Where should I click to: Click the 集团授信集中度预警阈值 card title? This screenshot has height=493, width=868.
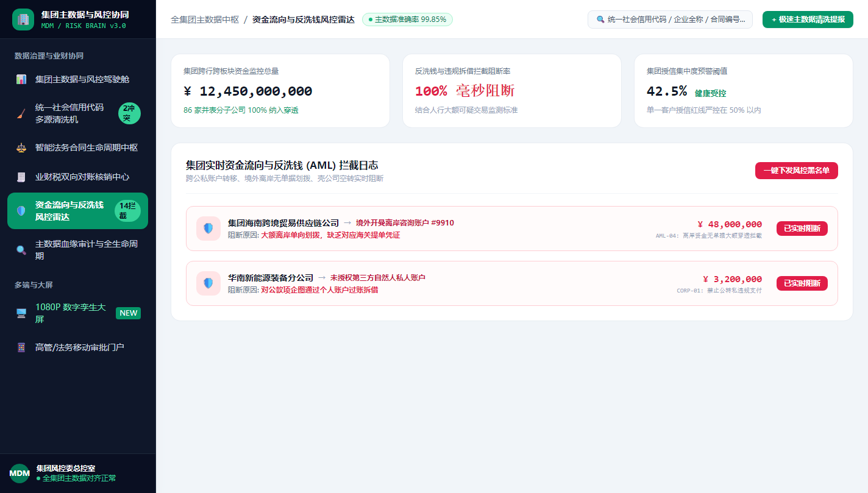(687, 71)
